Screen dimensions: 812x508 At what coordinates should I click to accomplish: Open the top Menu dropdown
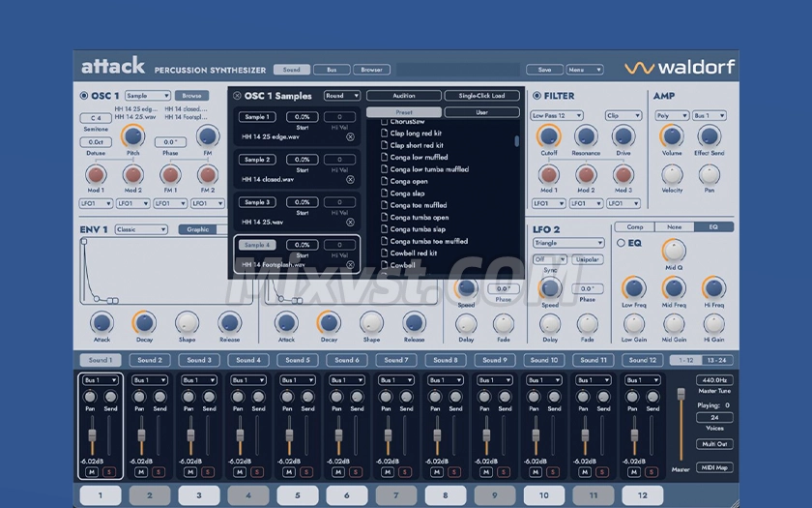pyautogui.click(x=585, y=70)
